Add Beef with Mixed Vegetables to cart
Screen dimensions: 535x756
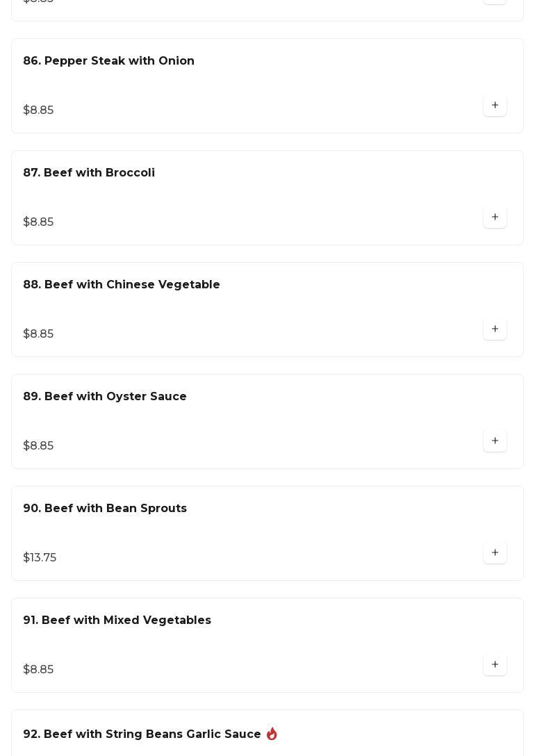(x=495, y=665)
